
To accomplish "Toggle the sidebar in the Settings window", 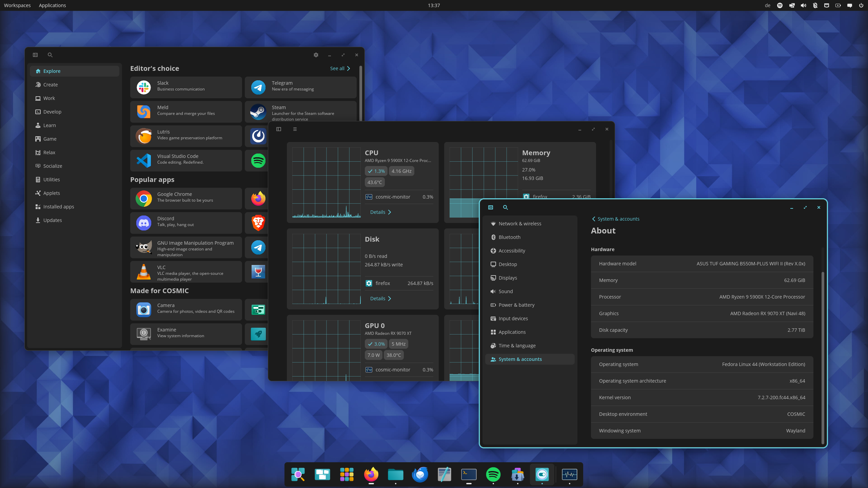I will coord(491,207).
